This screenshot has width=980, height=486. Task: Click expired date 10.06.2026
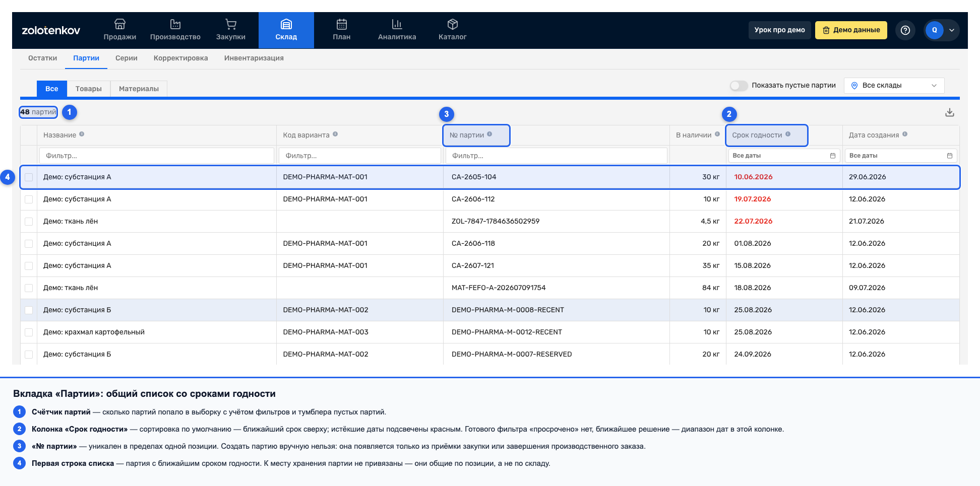(x=753, y=177)
